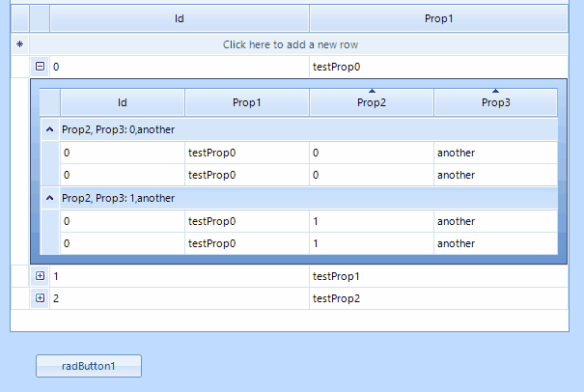Select the testProp2 cell
This screenshot has height=392, width=584.
pos(438,298)
